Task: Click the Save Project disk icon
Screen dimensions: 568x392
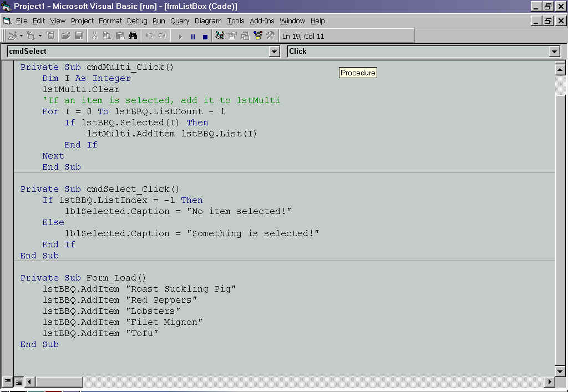Action: point(79,36)
